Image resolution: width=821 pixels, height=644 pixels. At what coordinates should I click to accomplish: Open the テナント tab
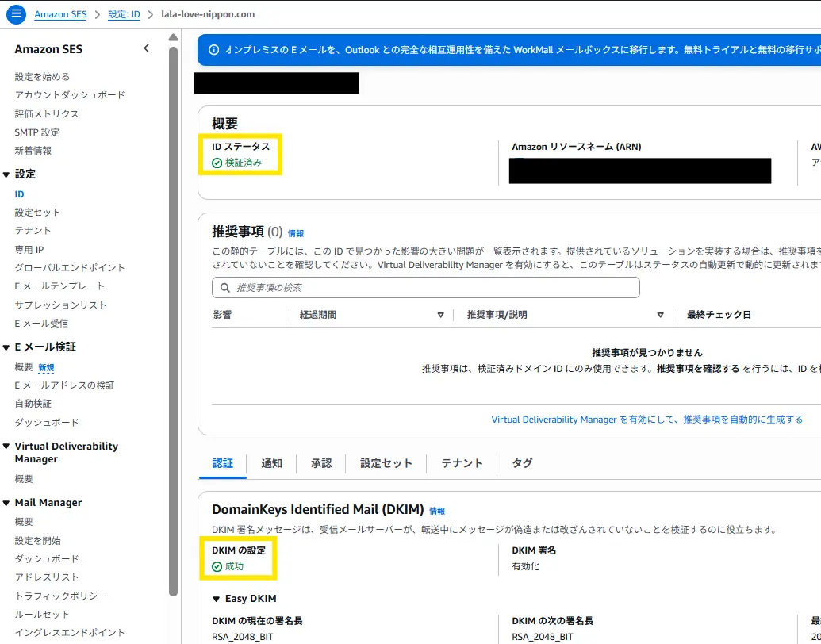(x=462, y=463)
